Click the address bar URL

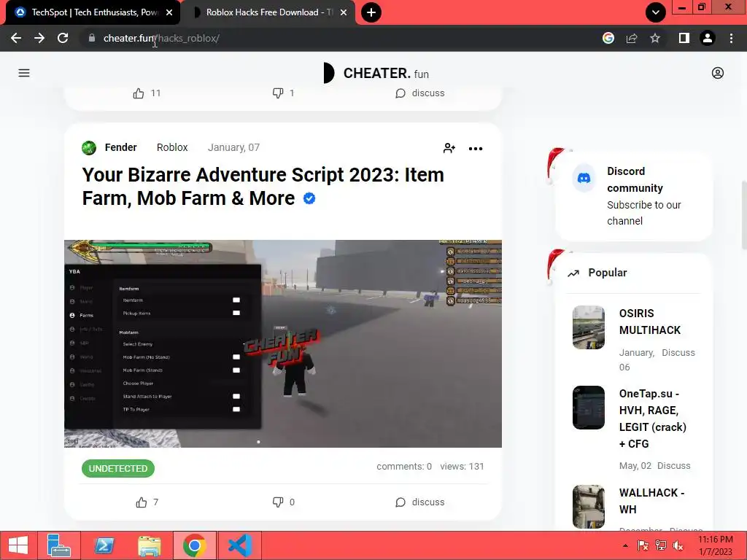coord(161,38)
